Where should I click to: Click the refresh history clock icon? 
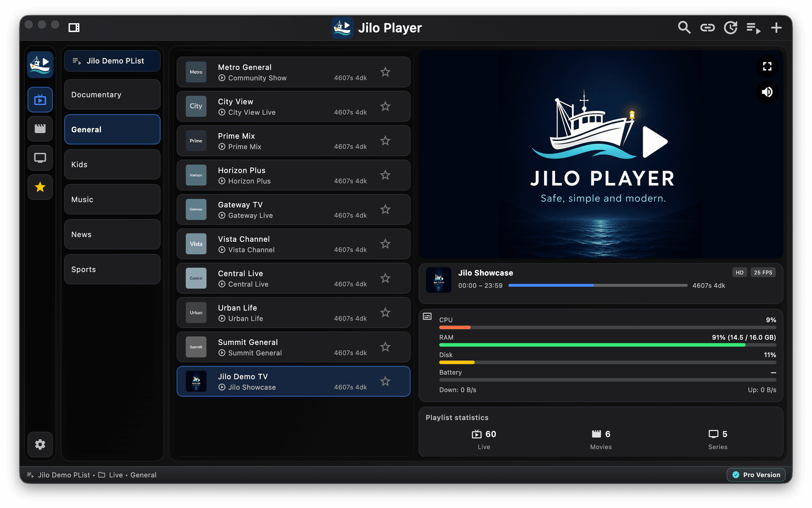731,28
